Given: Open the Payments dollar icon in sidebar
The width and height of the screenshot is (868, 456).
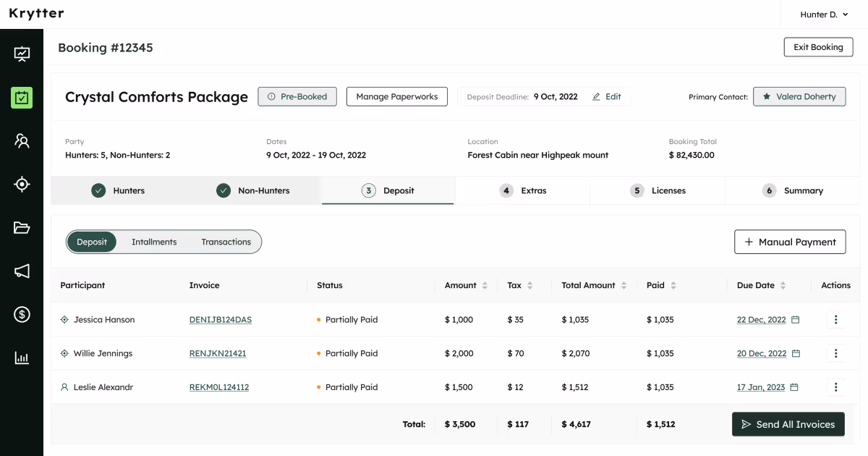Looking at the screenshot, I should [22, 314].
